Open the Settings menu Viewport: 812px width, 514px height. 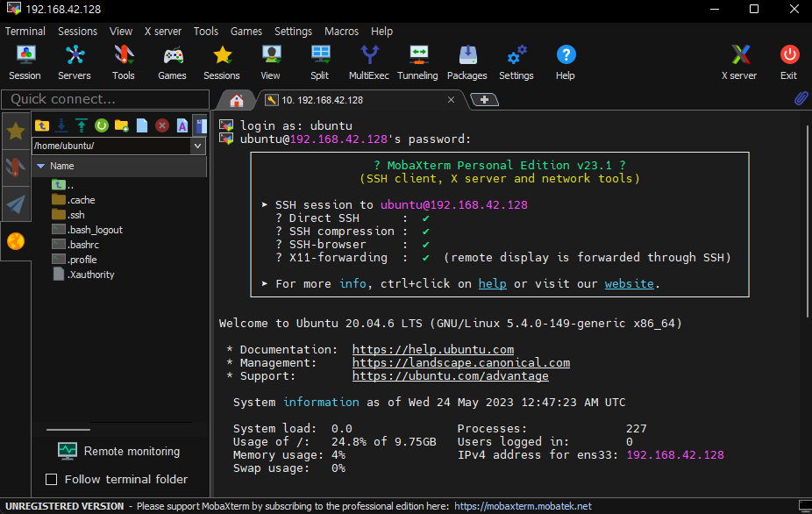coord(293,31)
